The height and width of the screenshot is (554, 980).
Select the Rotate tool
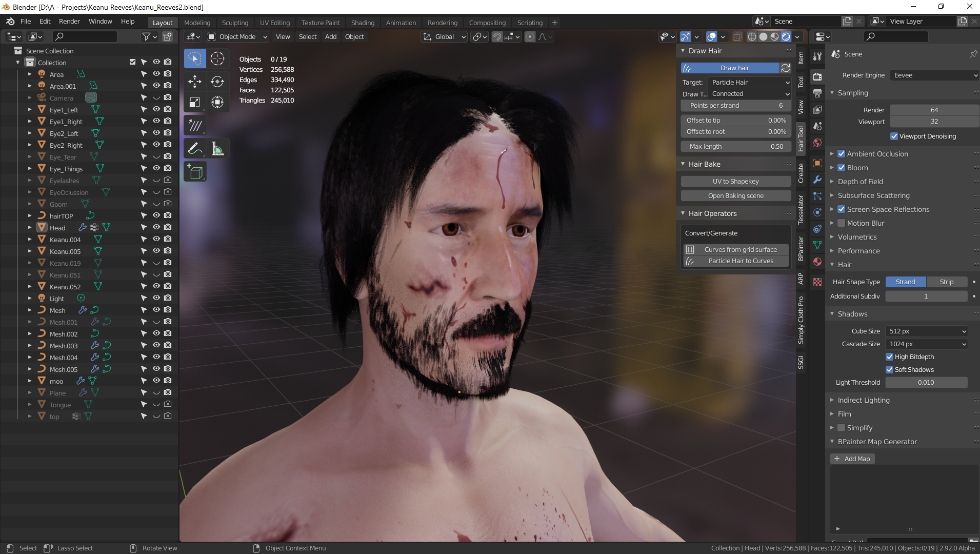pos(217,81)
